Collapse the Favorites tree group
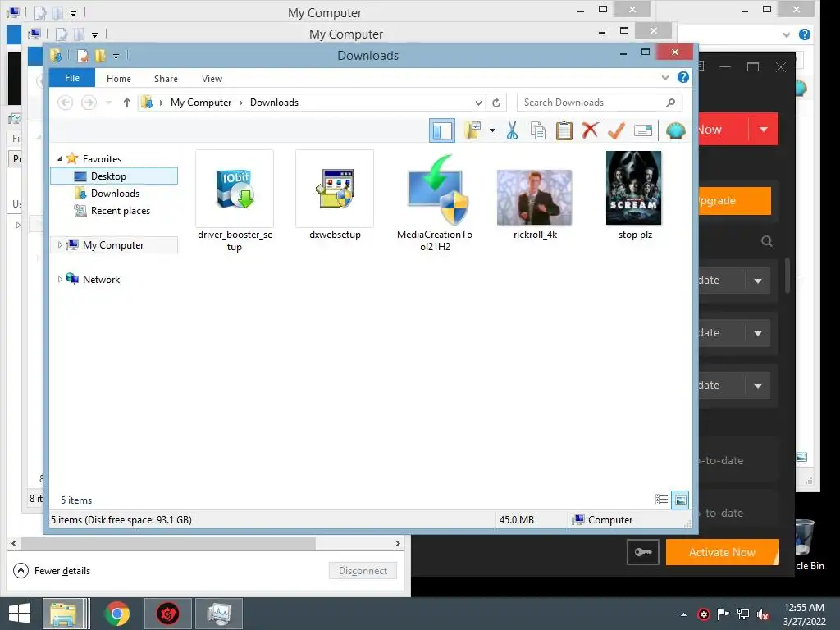Image resolution: width=840 pixels, height=630 pixels. [60, 158]
